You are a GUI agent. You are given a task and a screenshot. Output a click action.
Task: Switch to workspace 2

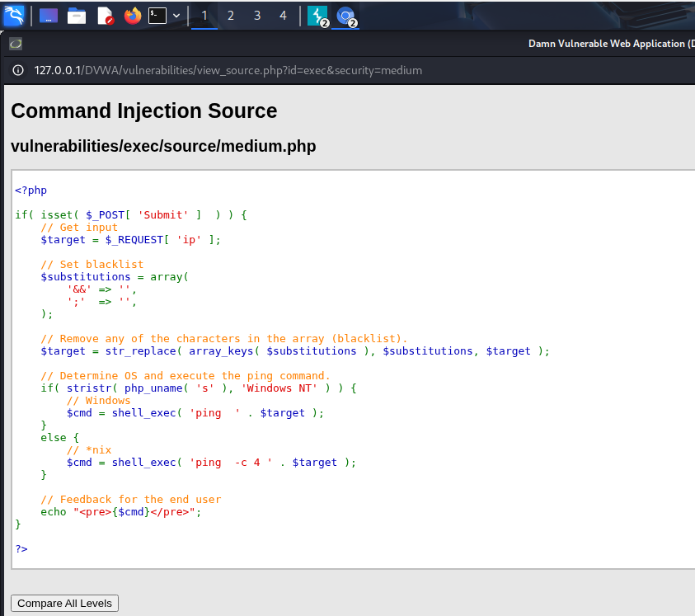point(231,16)
